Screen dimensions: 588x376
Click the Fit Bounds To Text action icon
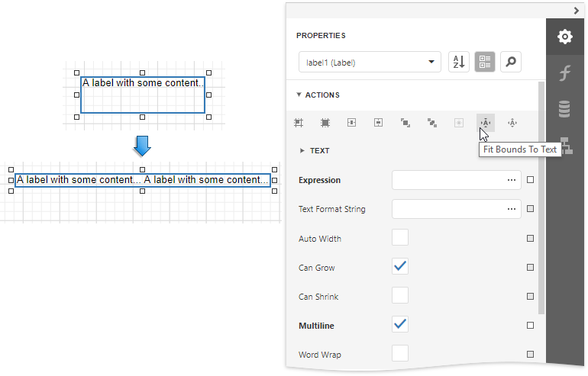[486, 122]
